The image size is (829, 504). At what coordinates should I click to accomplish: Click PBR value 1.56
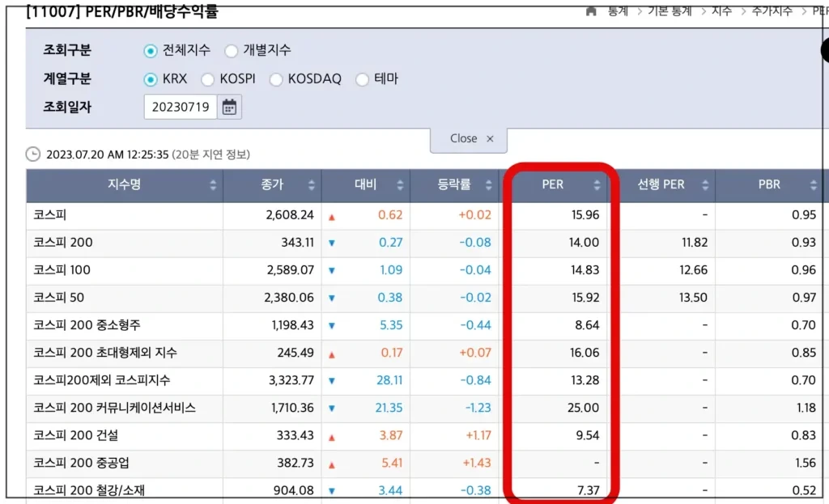click(806, 463)
